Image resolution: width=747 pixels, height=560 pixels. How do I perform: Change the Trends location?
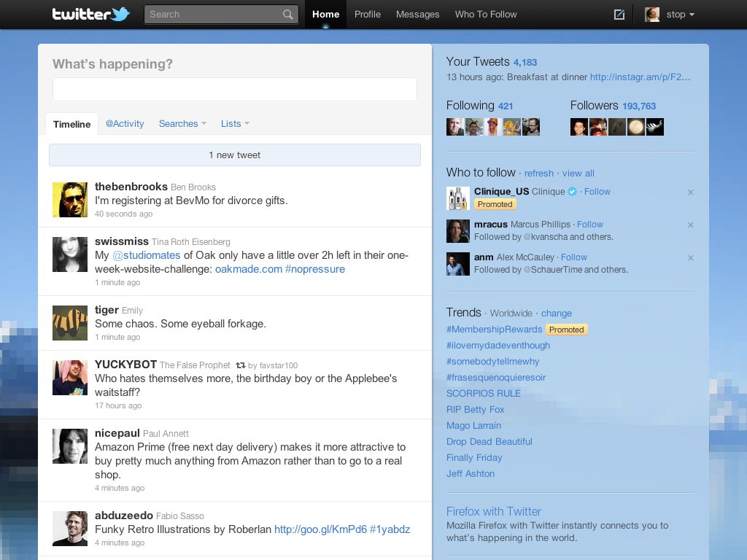click(557, 314)
